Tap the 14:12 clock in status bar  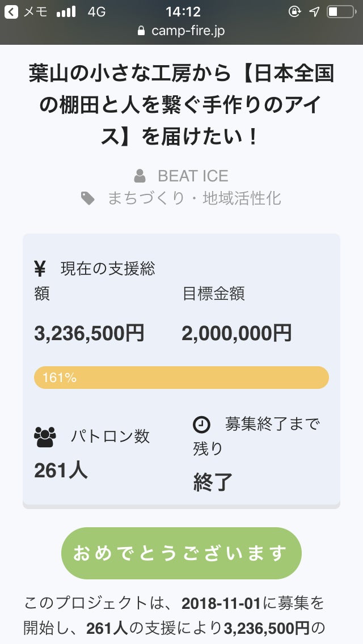(181, 11)
